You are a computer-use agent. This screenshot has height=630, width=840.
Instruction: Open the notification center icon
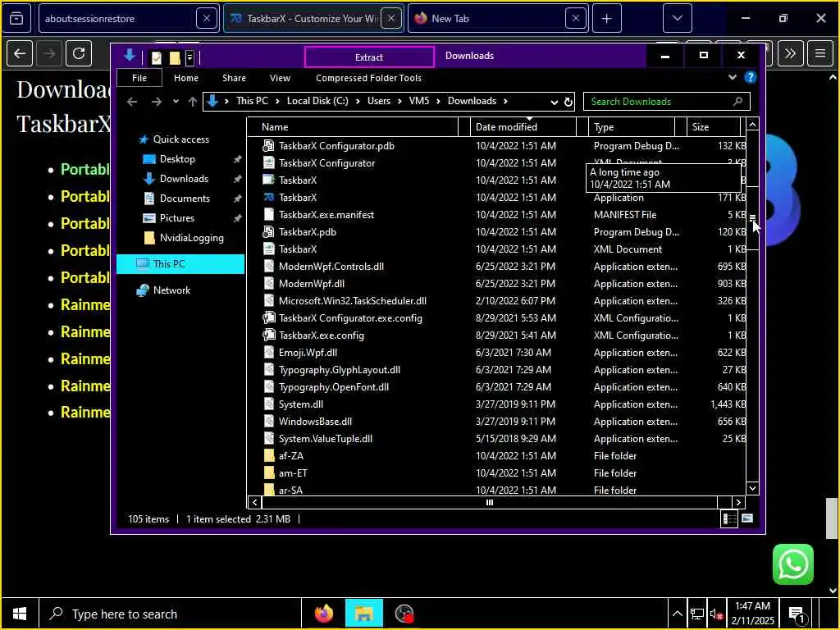pos(797,614)
